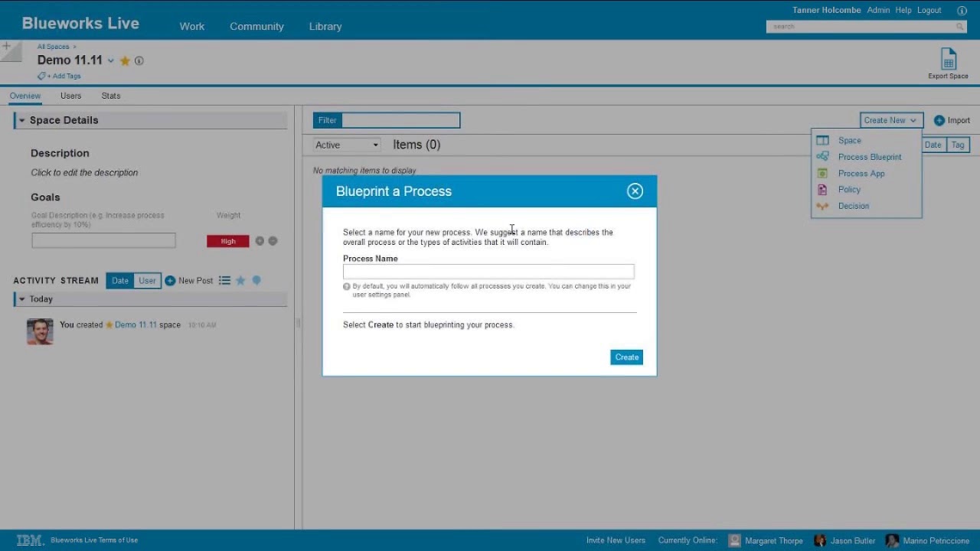Click the Decision icon in the menu

pyautogui.click(x=822, y=206)
